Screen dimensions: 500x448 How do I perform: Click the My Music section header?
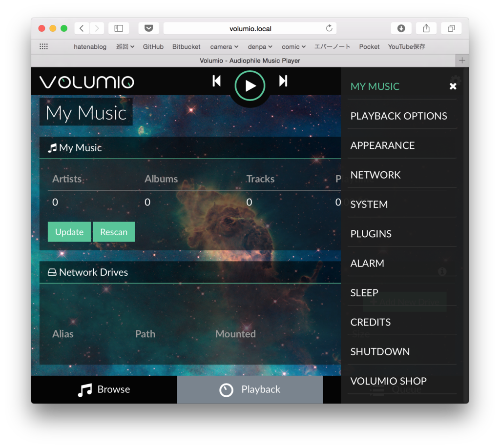pyautogui.click(x=190, y=147)
